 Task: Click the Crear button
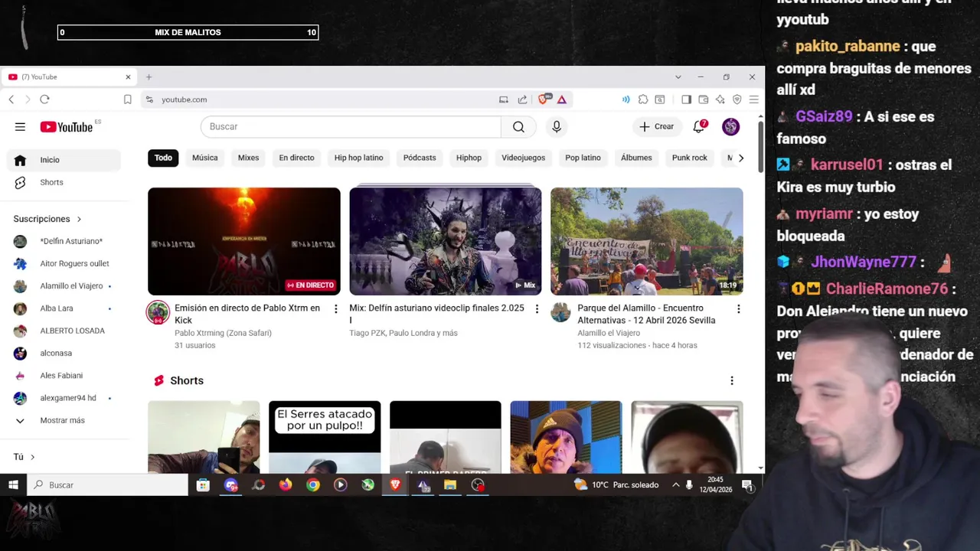click(657, 127)
